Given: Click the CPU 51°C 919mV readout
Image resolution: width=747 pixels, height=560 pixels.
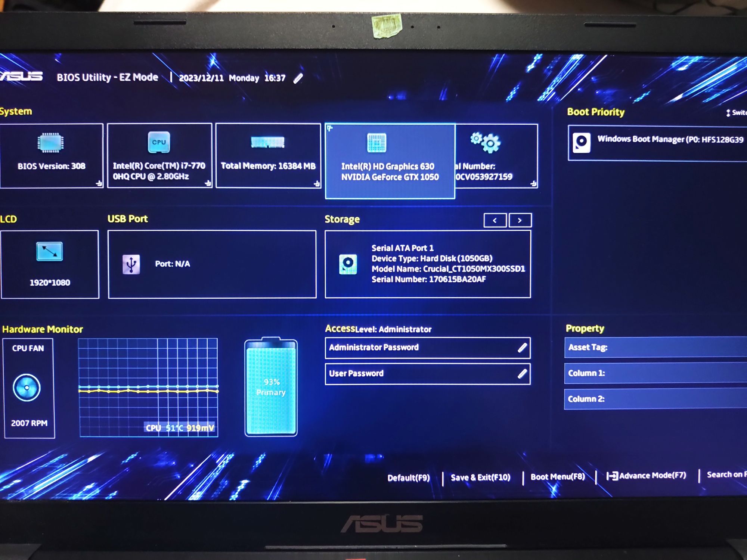Looking at the screenshot, I should (180, 428).
